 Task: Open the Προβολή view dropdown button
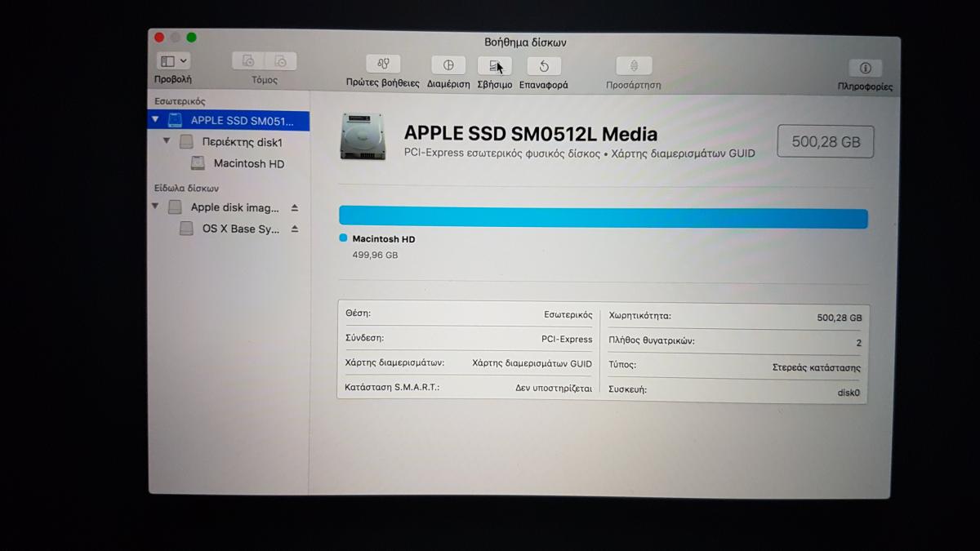click(x=173, y=61)
